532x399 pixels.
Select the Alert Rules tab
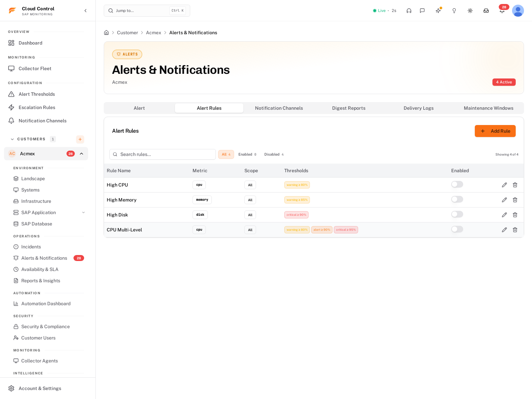click(209, 108)
